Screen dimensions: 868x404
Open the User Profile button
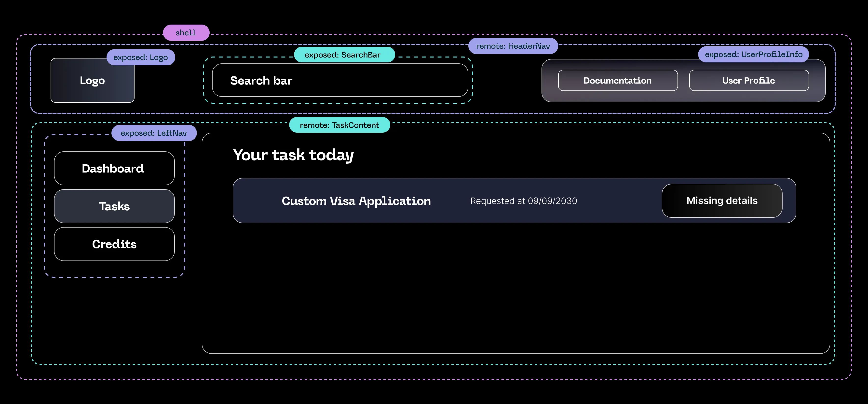(748, 81)
